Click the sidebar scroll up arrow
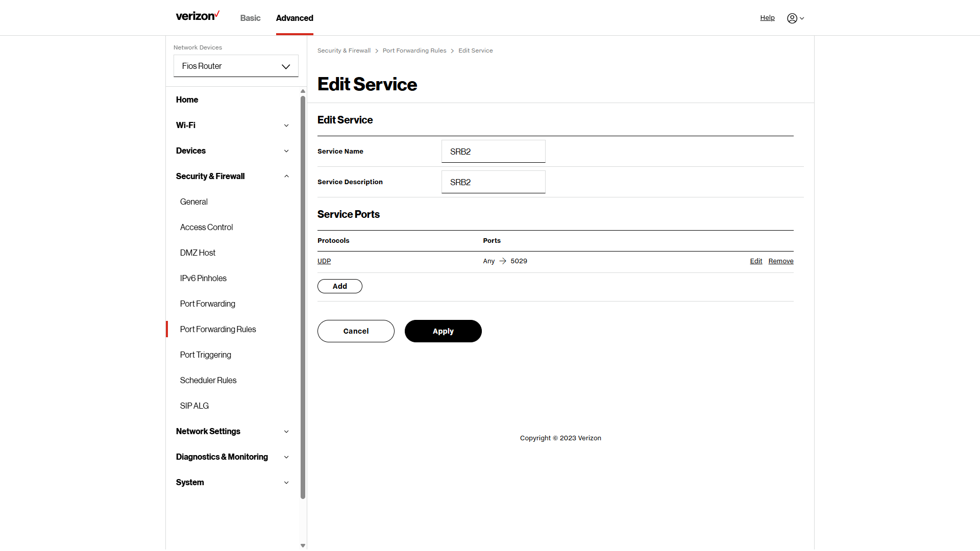This screenshot has height=551, width=980. click(x=303, y=91)
